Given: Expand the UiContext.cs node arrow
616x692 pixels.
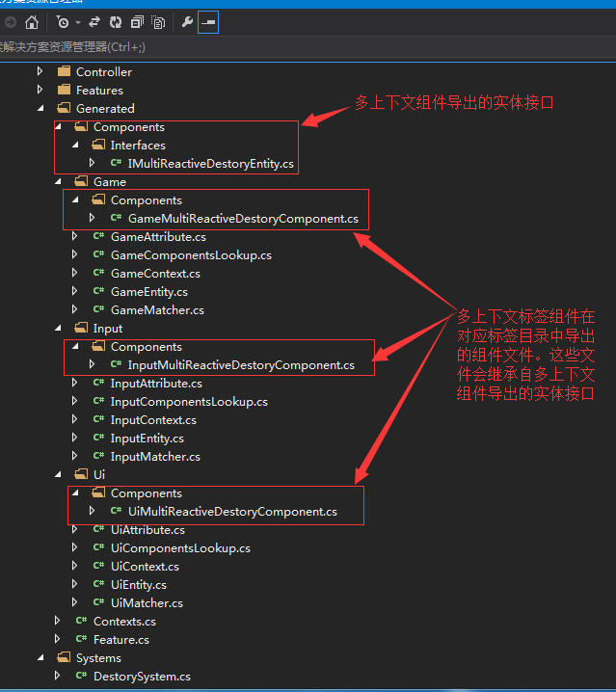Looking at the screenshot, I should (x=74, y=566).
